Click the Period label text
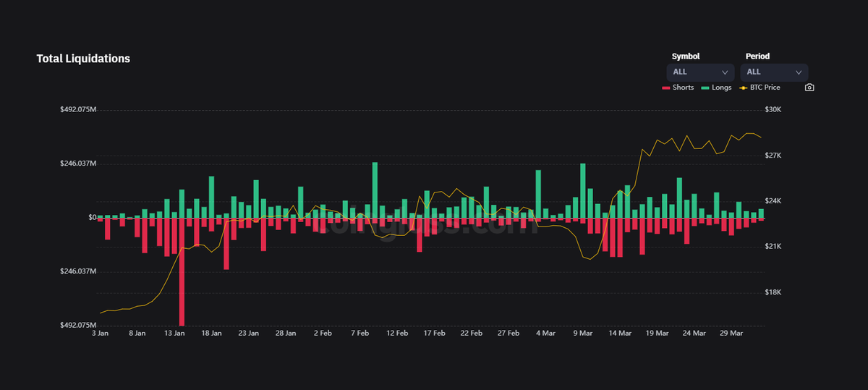 [757, 56]
